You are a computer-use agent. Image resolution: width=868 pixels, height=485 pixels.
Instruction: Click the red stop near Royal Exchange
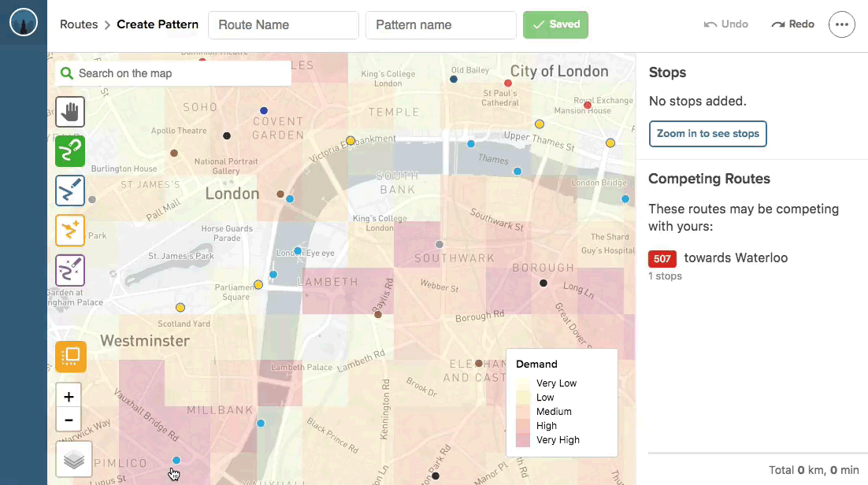[588, 106]
